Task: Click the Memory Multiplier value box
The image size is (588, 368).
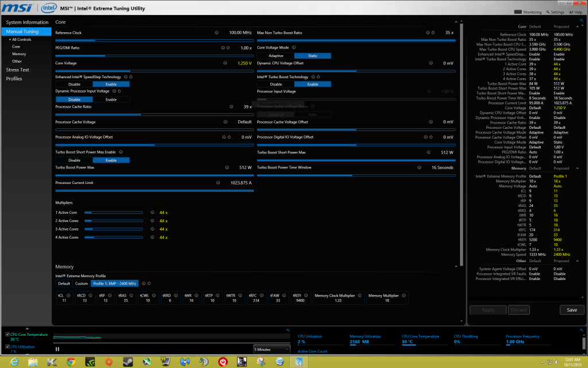Action: pyautogui.click(x=386, y=298)
